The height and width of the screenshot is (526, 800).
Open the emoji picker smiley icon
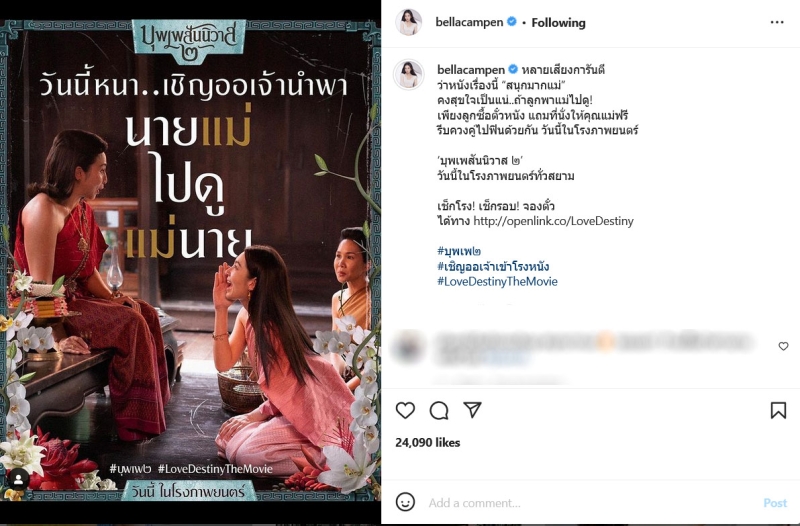pyautogui.click(x=406, y=502)
